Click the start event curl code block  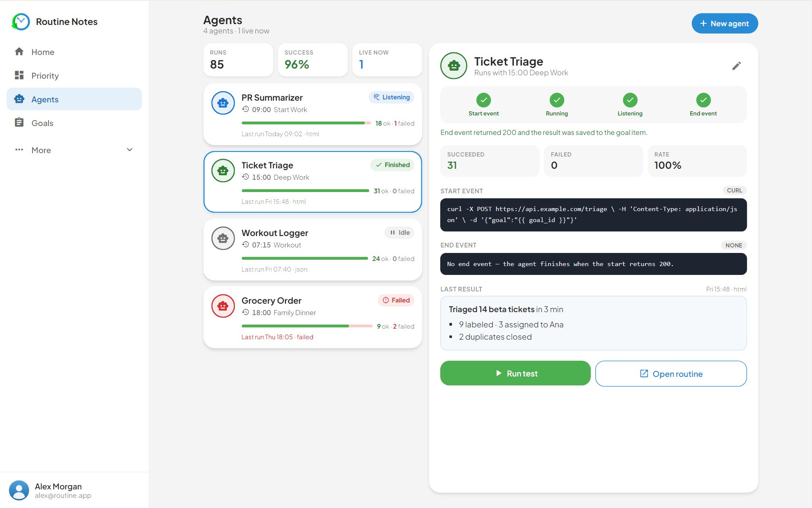pos(593,215)
